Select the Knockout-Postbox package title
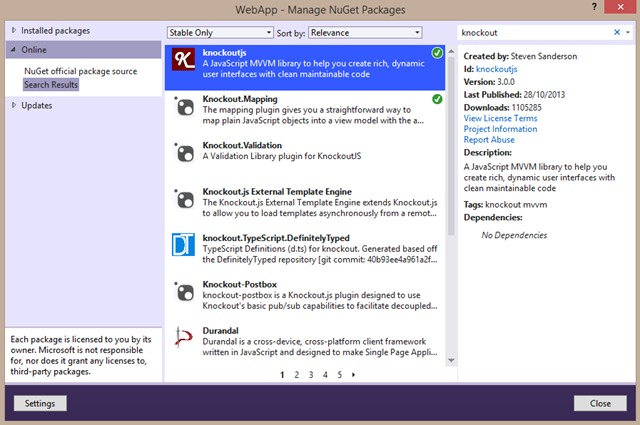This screenshot has height=425, width=640. 240,284
